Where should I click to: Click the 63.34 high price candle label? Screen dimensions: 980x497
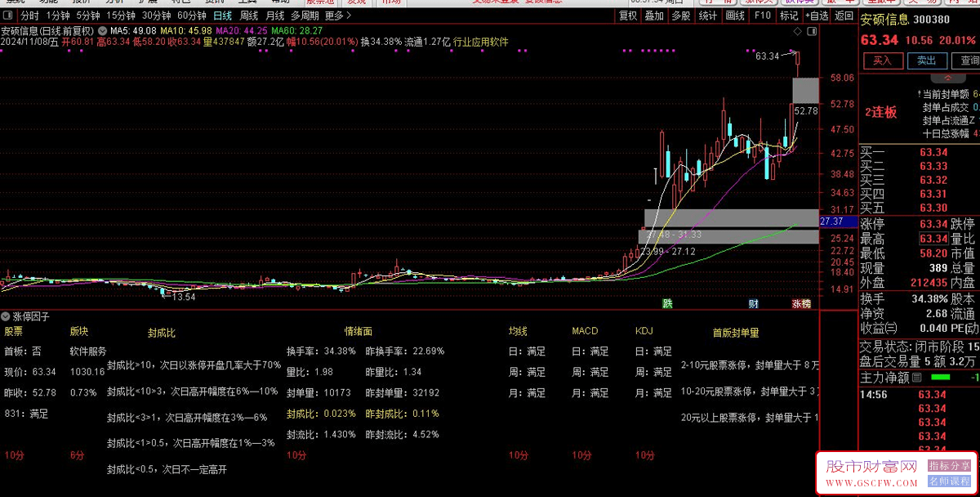(766, 56)
